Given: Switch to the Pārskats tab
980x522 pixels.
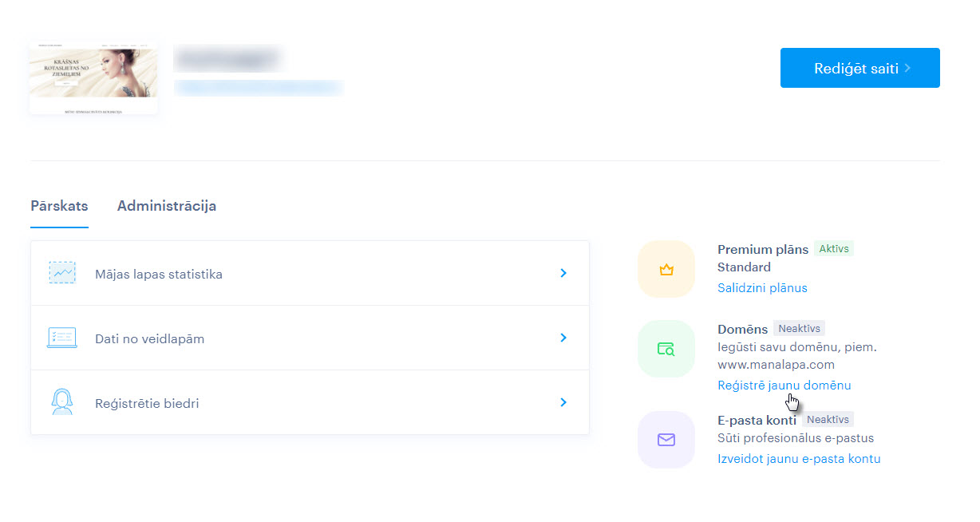Looking at the screenshot, I should point(59,206).
